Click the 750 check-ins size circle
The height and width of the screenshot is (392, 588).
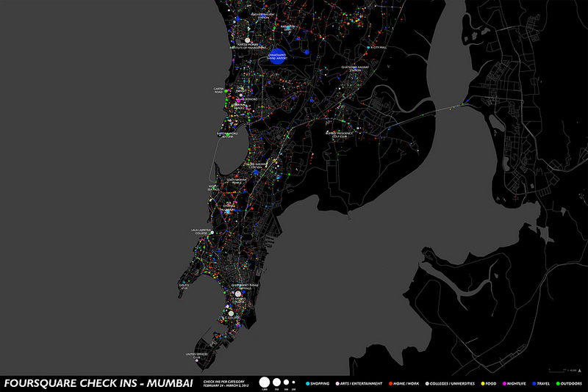[277, 382]
